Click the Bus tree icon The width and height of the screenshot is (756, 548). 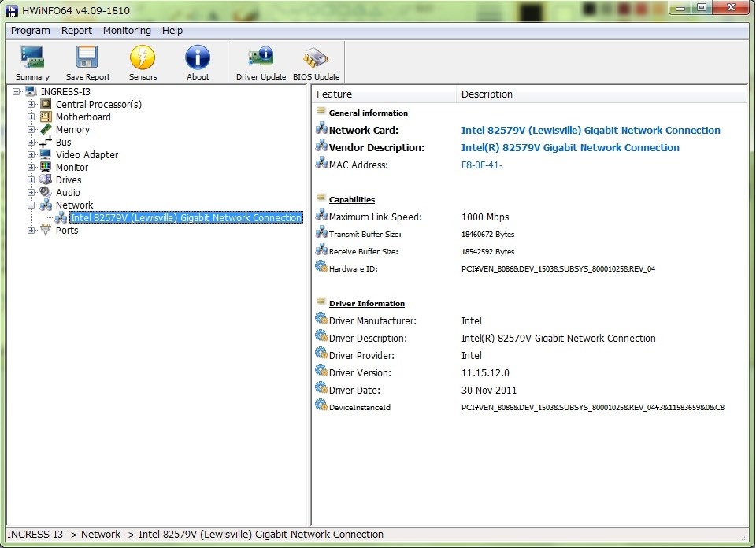pyautogui.click(x=46, y=142)
